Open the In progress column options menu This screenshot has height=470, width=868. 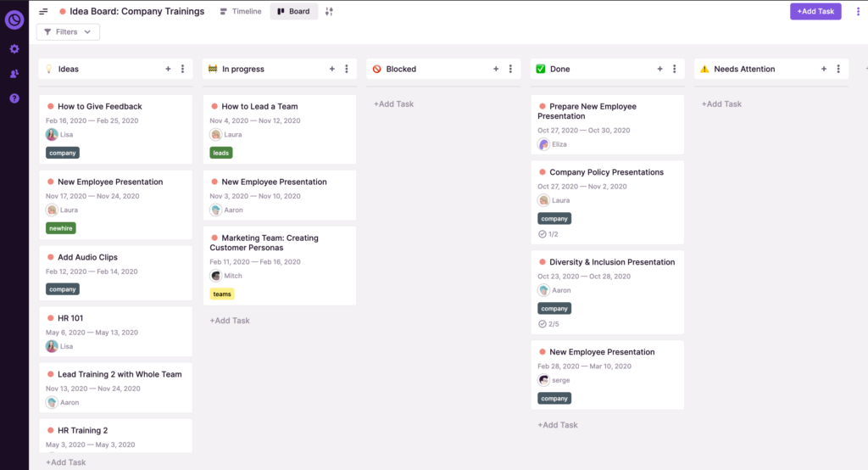pyautogui.click(x=346, y=69)
